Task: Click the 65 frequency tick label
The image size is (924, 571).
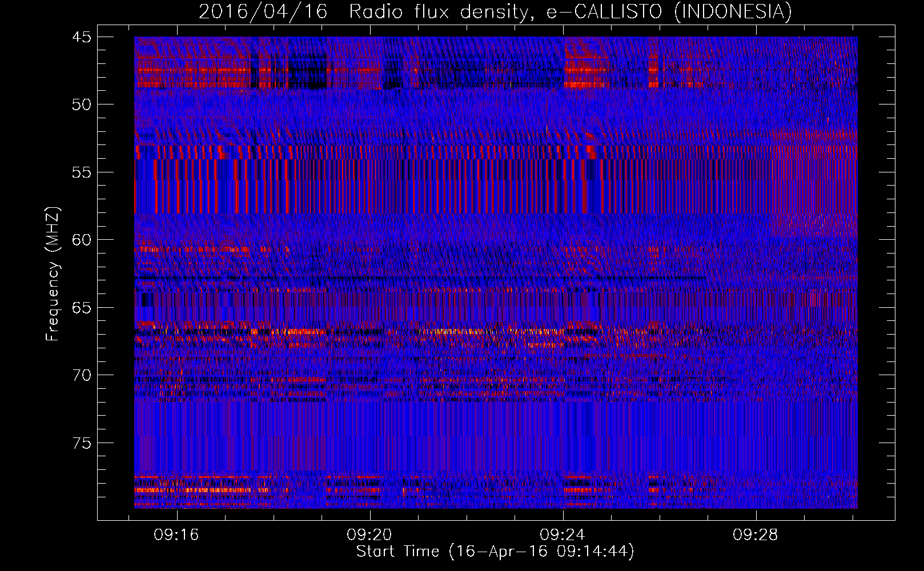Action: point(82,308)
